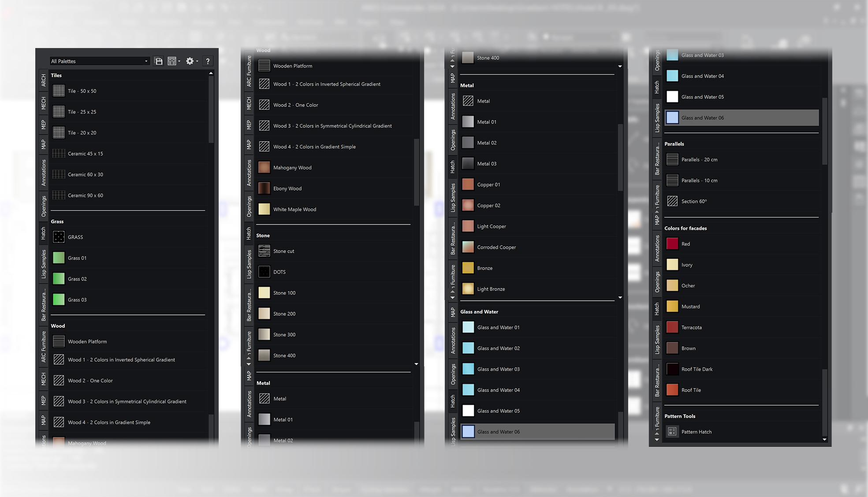The height and width of the screenshot is (497, 868).
Task: Apply the Brown facade color
Action: (742, 348)
